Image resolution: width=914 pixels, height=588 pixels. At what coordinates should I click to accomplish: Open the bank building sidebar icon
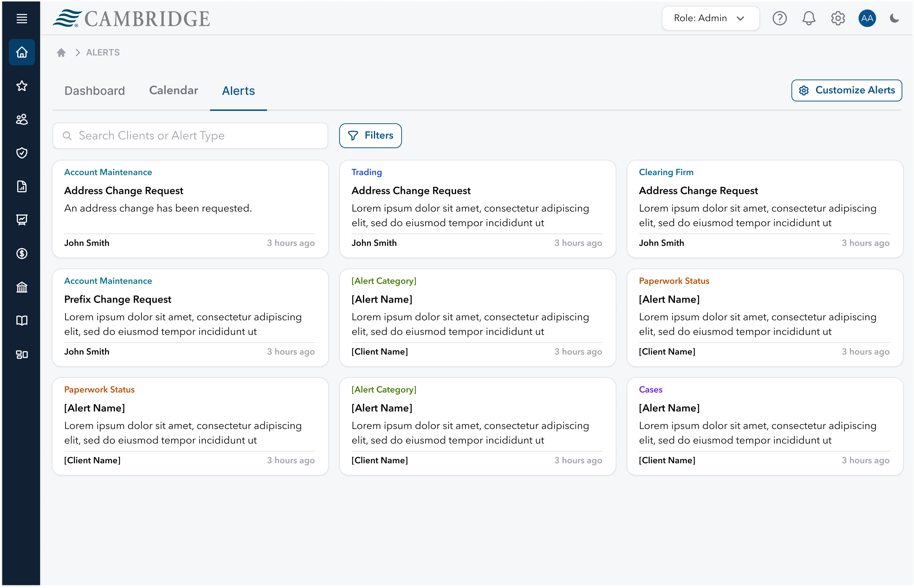[22, 287]
